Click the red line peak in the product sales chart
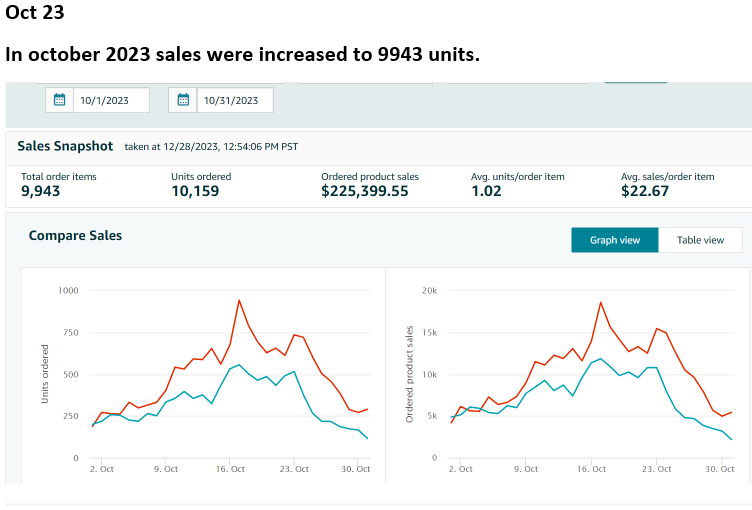 coord(601,302)
